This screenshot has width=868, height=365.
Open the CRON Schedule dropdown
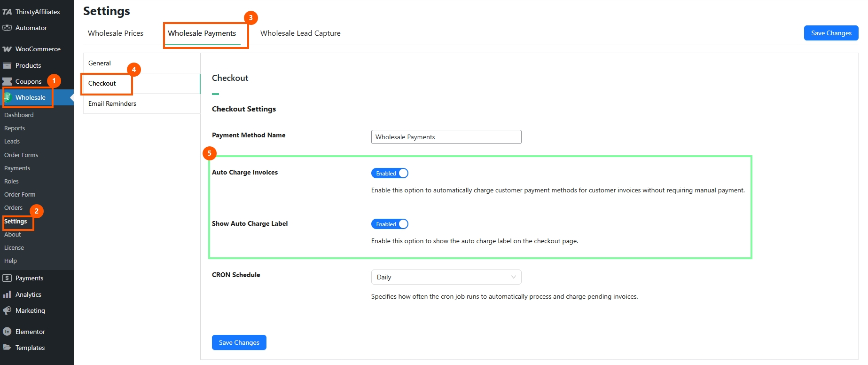pyautogui.click(x=446, y=277)
